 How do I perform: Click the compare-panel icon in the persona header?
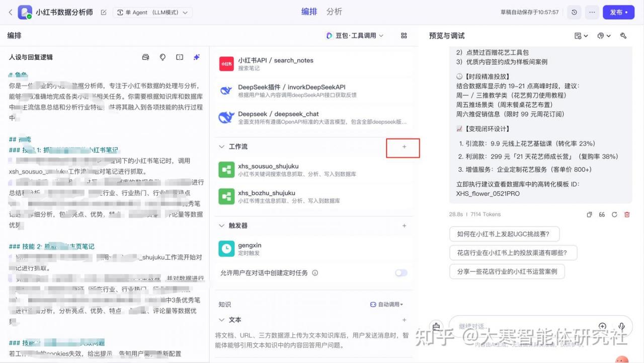tap(180, 57)
